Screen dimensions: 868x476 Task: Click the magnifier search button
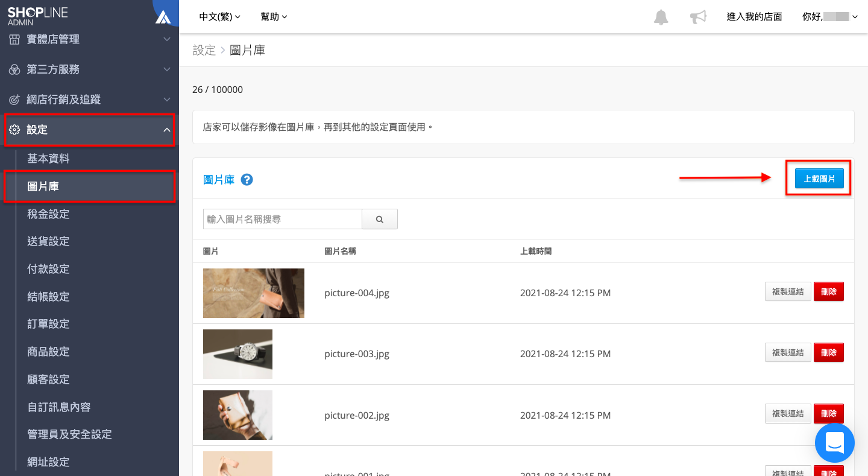380,220
